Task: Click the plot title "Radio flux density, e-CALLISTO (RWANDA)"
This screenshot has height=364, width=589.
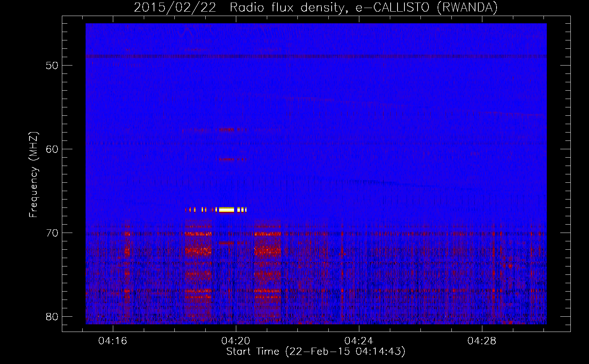Action: [364, 8]
